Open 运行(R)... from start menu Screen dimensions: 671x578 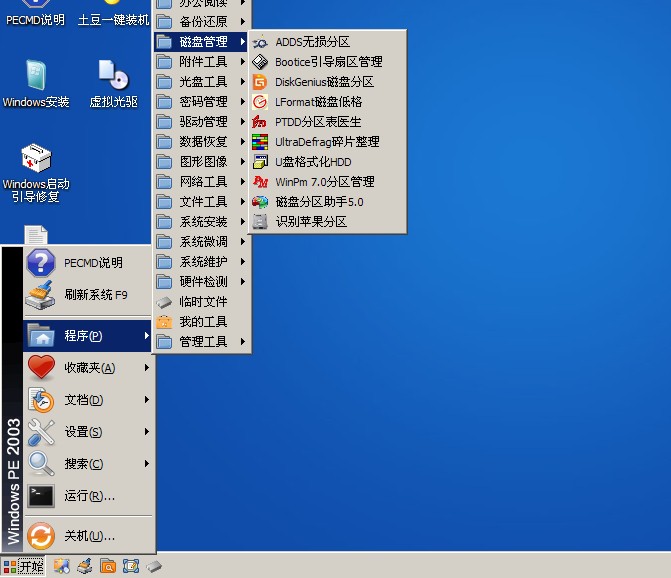[88, 496]
